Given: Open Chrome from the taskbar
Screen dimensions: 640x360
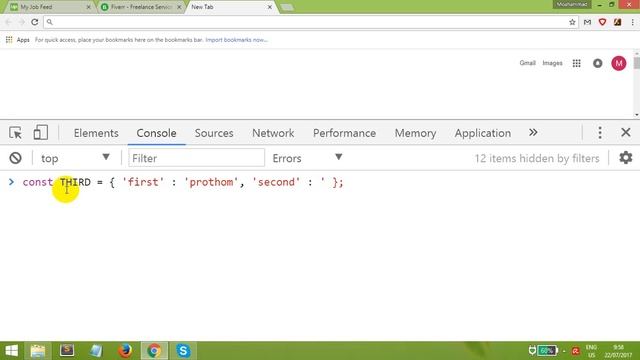Looking at the screenshot, I should click(154, 351).
